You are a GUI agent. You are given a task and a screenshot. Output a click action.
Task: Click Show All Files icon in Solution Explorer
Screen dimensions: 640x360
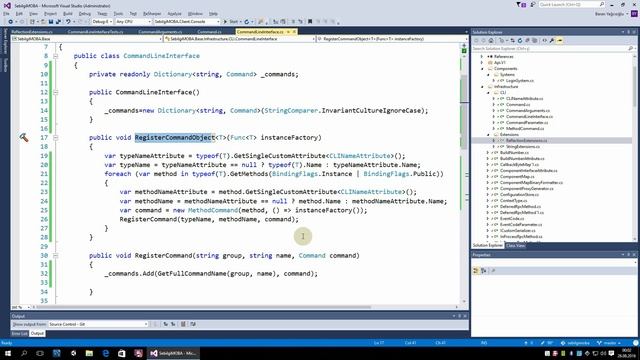(x=535, y=40)
